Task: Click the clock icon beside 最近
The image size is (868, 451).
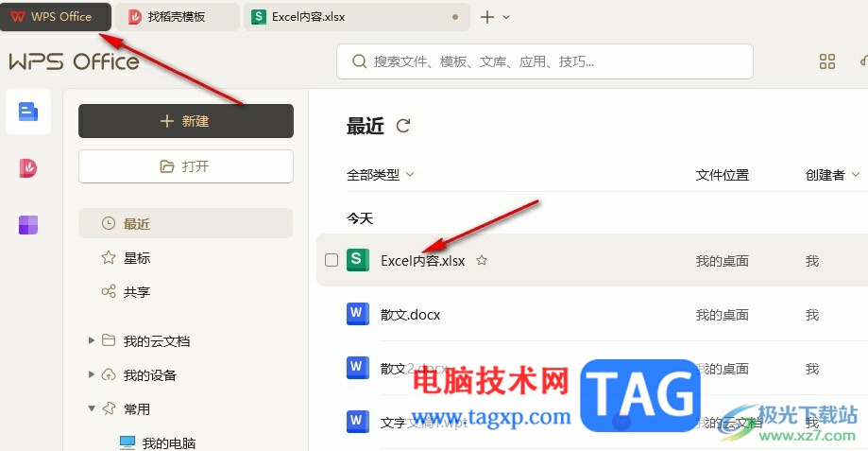Action: click(x=109, y=223)
